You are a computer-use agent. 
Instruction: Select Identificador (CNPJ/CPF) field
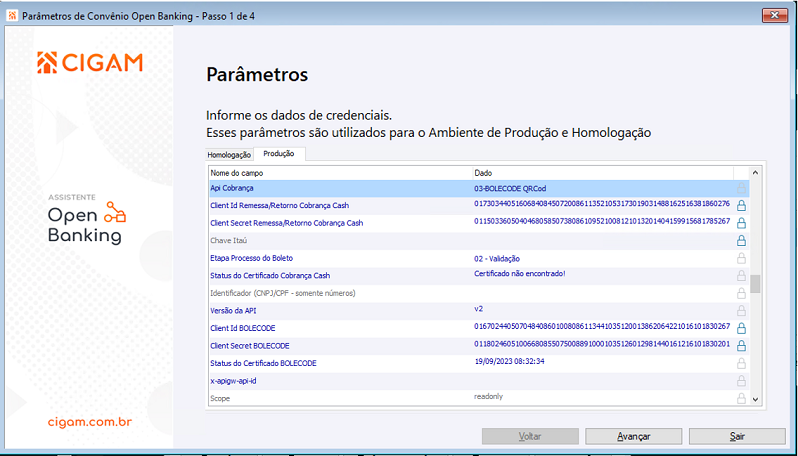point(282,293)
